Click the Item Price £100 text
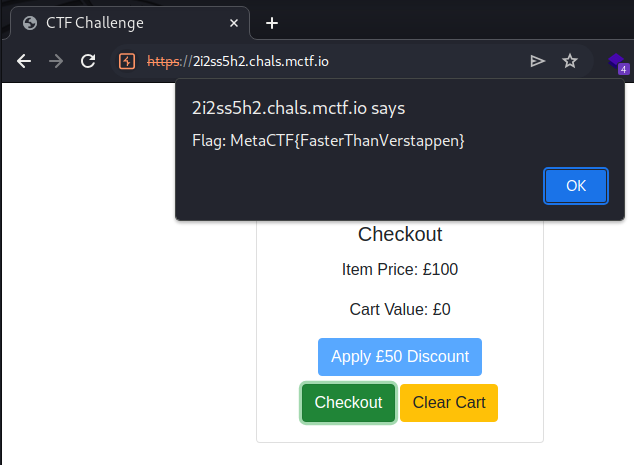 (x=400, y=269)
